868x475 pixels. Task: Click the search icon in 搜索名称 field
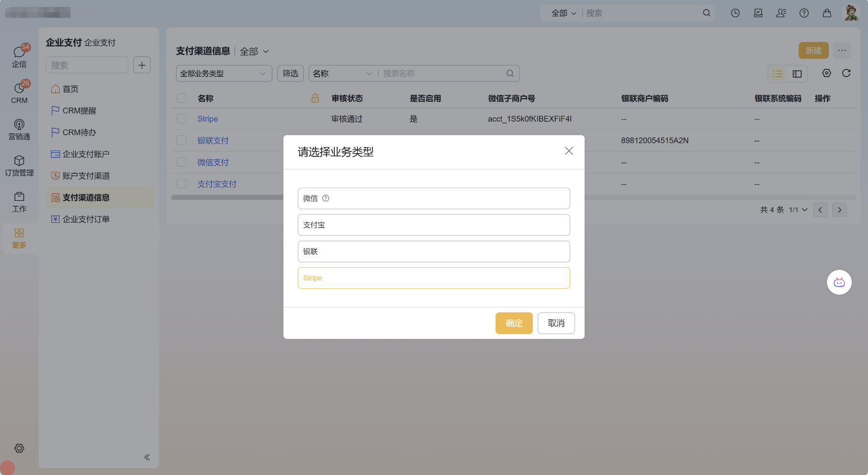[510, 73]
